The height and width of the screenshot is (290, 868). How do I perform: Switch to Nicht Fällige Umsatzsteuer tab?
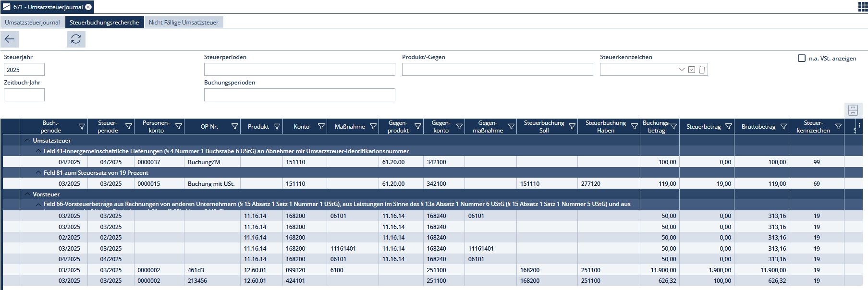183,23
